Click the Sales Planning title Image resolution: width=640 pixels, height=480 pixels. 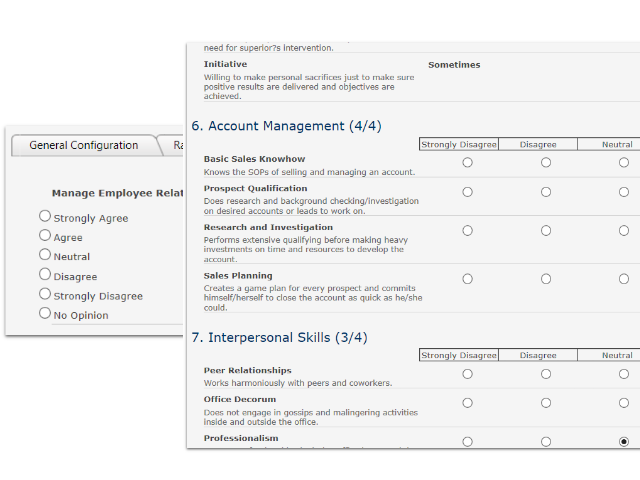point(238,276)
